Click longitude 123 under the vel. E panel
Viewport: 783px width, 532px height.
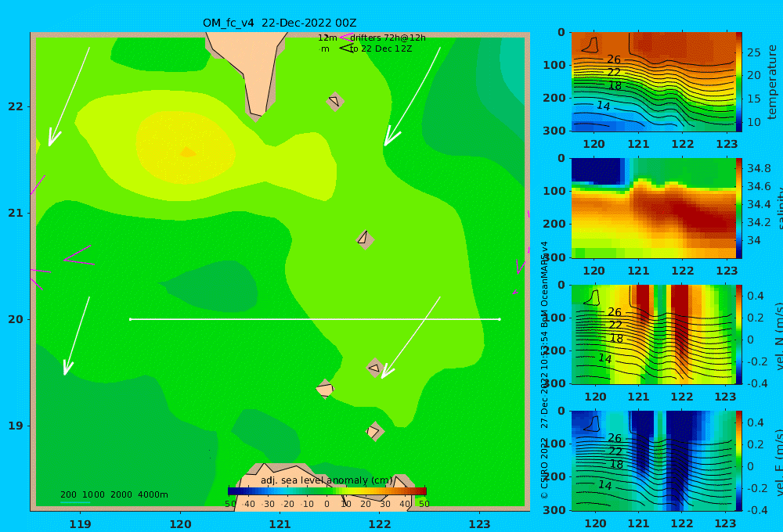[725, 523]
